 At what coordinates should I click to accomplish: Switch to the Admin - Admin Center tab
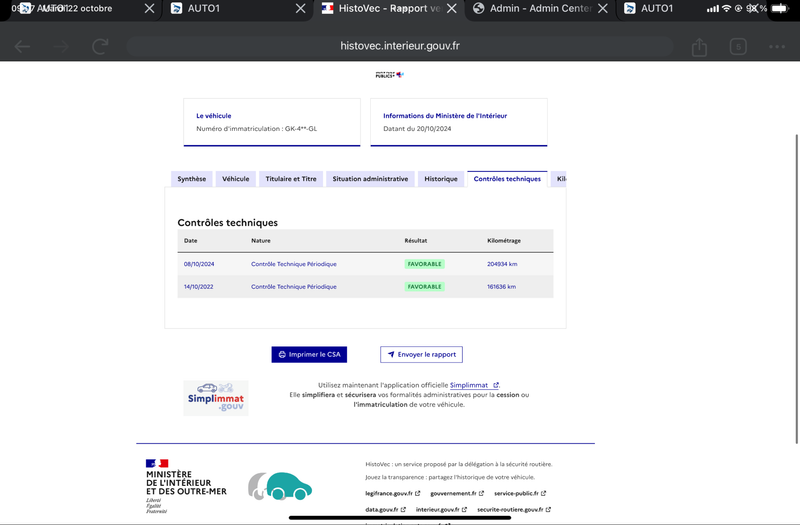(532, 8)
